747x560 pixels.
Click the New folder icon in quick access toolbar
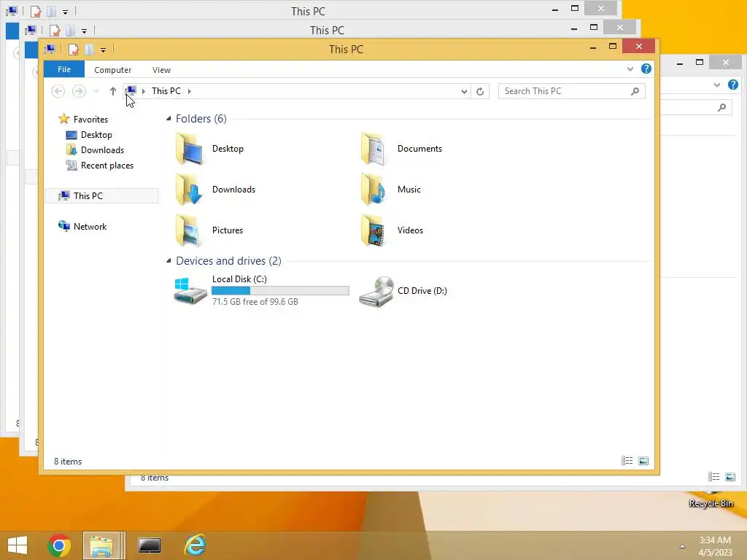pos(89,50)
